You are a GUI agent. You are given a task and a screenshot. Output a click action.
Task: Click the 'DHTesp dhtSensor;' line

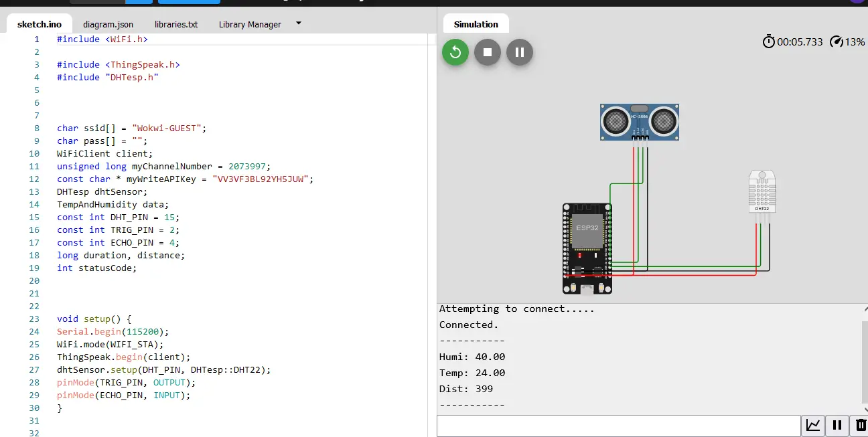[x=102, y=192]
